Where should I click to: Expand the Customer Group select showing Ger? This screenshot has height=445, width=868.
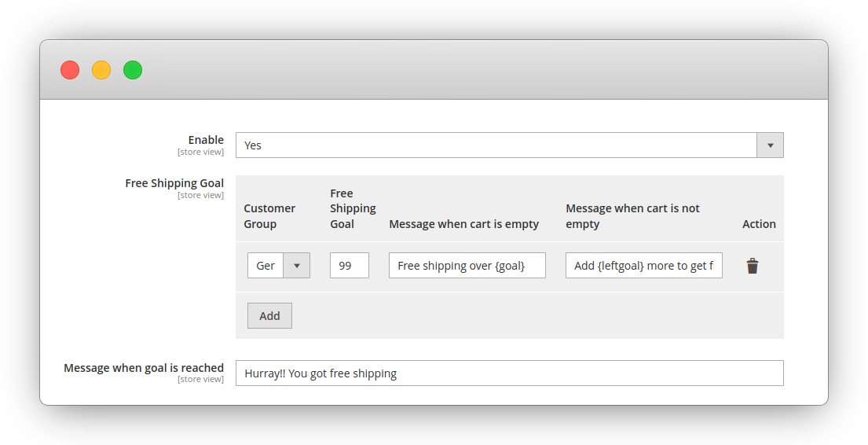point(278,266)
